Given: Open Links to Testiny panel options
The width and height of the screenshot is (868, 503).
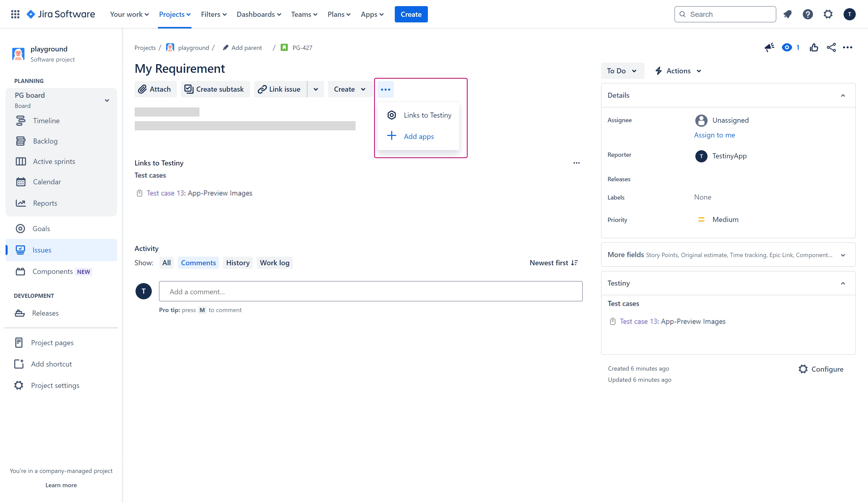Looking at the screenshot, I should point(576,163).
